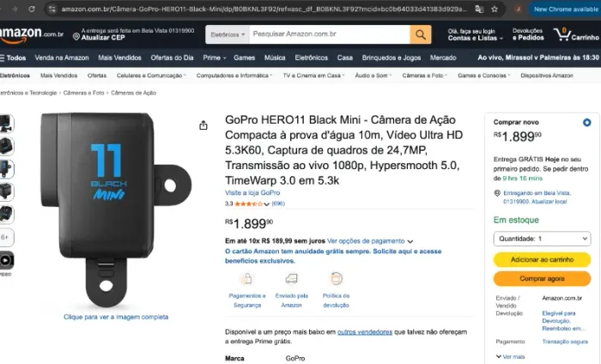
Task: Click the share icon beside product image
Action: point(203,125)
